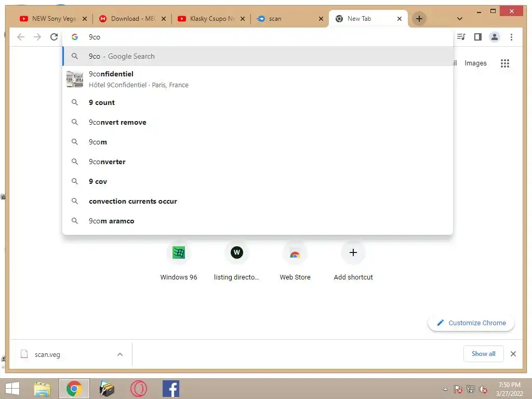The height and width of the screenshot is (399, 532).
Task: Reload the page with the refresh icon
Action: 54,37
